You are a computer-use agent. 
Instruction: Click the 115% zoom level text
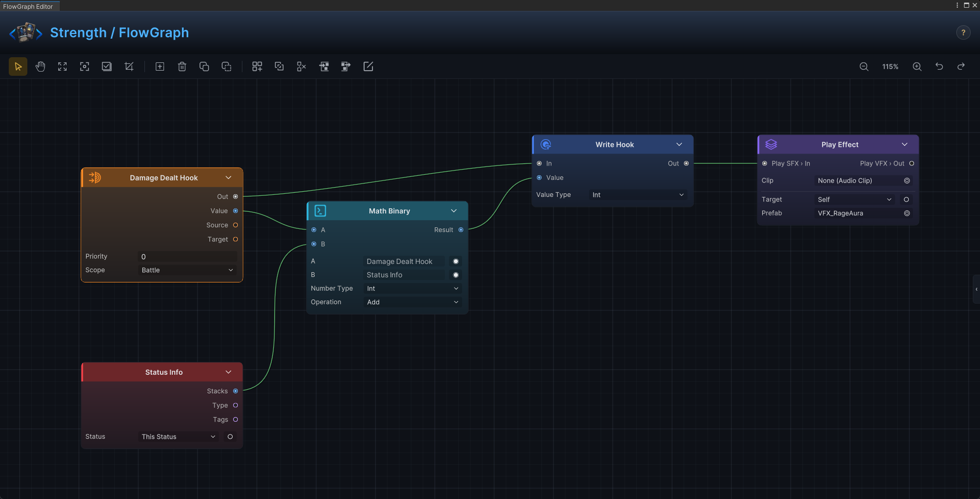coord(890,66)
